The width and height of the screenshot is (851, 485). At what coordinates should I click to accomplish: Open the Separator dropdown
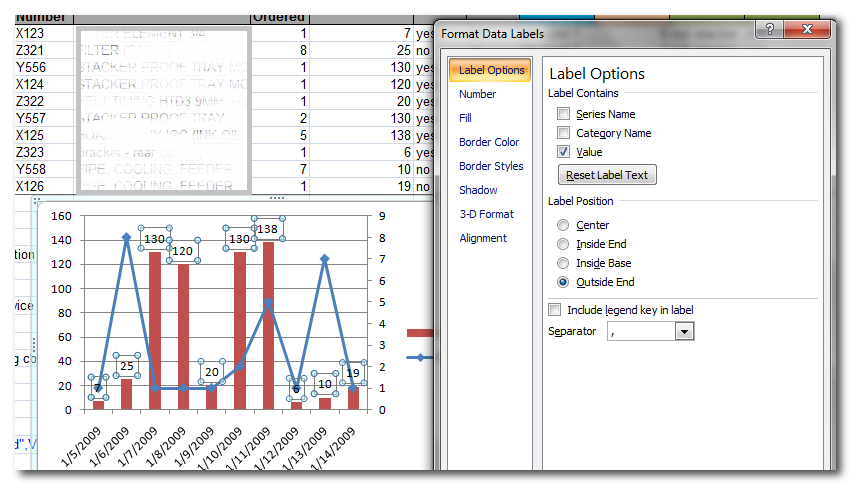click(684, 331)
